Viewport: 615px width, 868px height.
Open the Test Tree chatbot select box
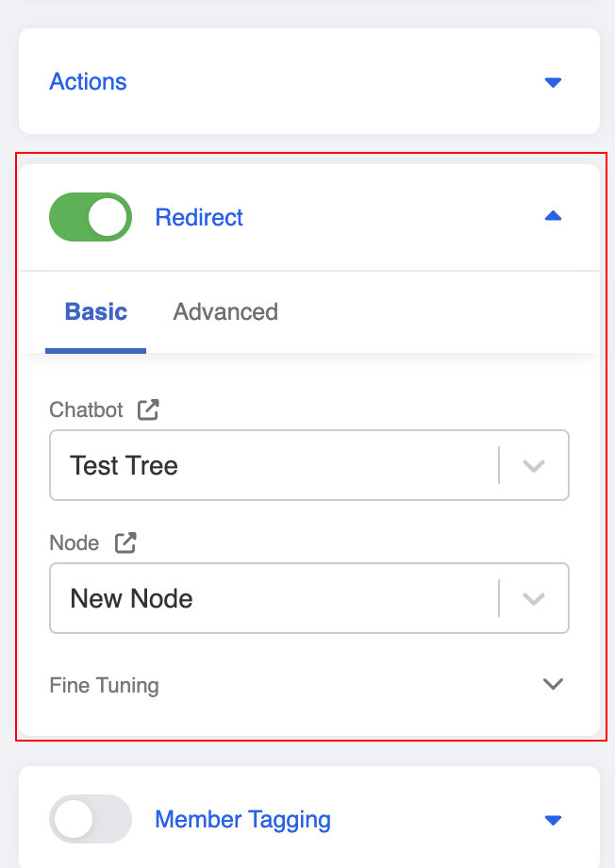point(274,466)
